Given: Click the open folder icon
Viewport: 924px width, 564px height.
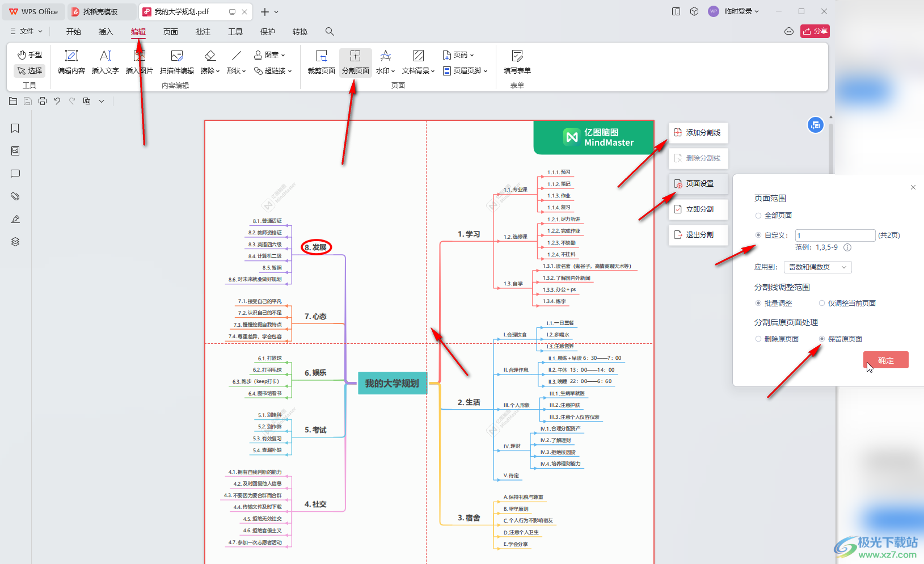Looking at the screenshot, I should point(13,101).
